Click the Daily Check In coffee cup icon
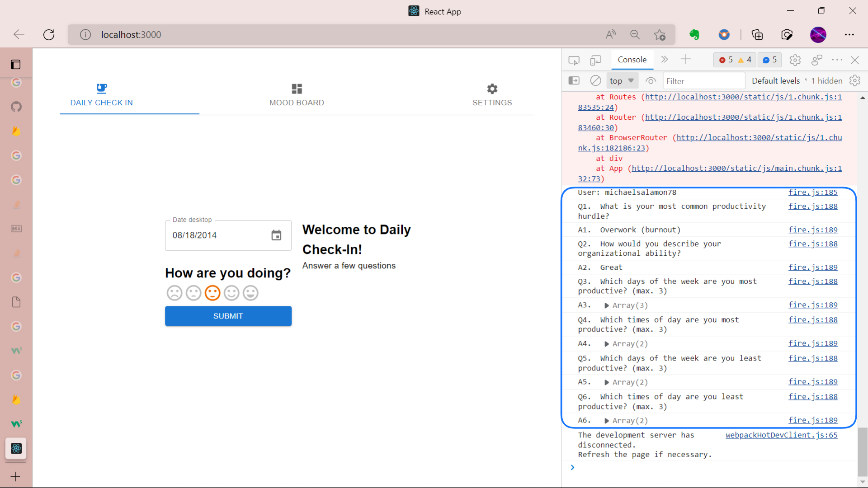This screenshot has width=868, height=488. pos(101,89)
